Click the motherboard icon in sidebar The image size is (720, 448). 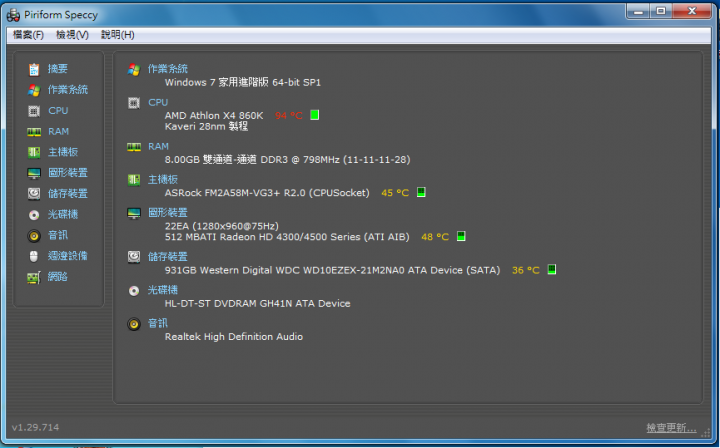34,152
